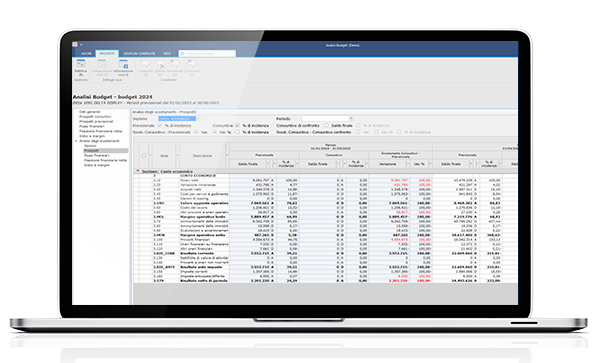Collapse the Sezione: Conto economico group
600x363 pixels.
[138, 171]
